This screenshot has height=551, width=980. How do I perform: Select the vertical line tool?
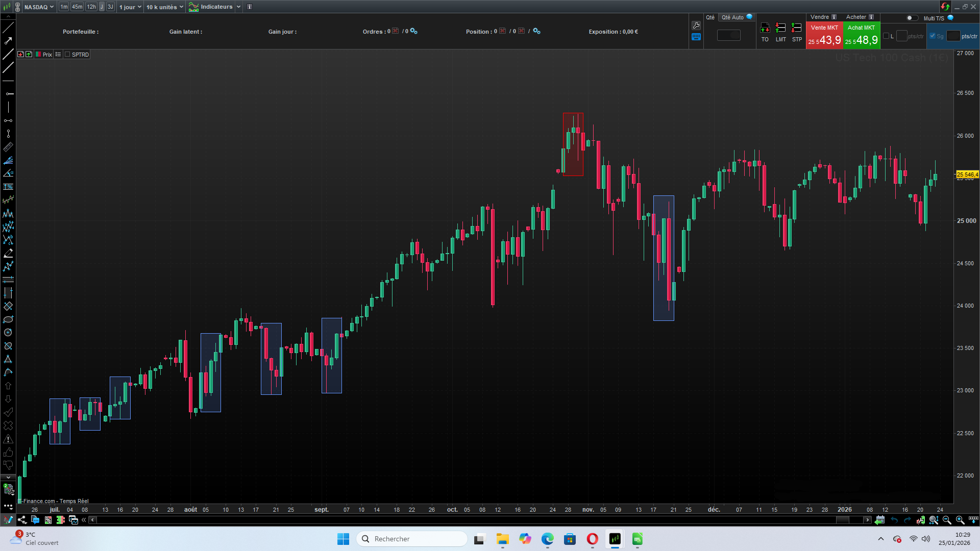[8, 108]
